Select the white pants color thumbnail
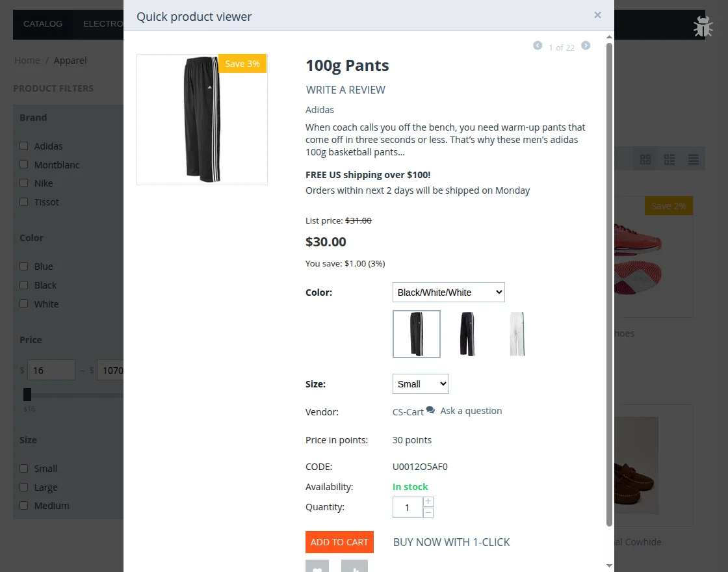 (517, 333)
